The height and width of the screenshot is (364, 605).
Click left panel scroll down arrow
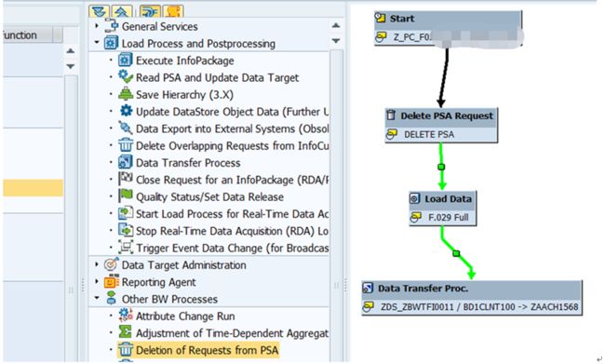[70, 66]
